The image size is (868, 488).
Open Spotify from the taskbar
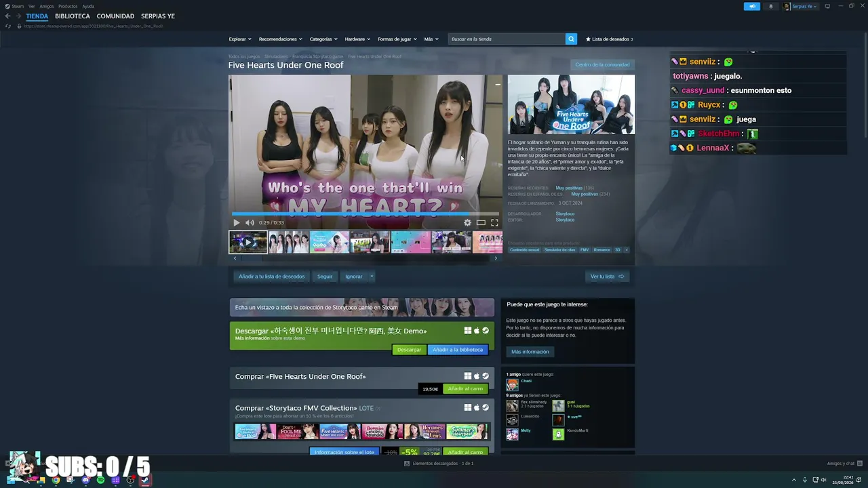[x=100, y=480]
